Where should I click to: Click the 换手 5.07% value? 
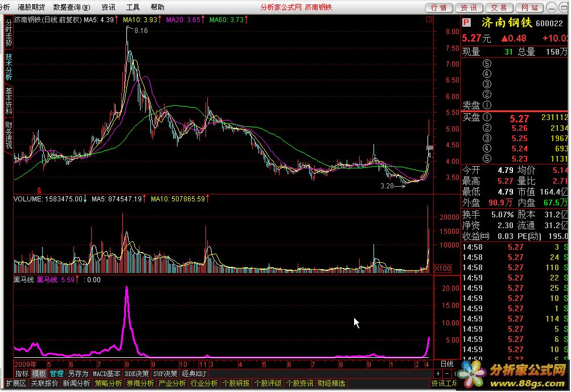[502, 214]
